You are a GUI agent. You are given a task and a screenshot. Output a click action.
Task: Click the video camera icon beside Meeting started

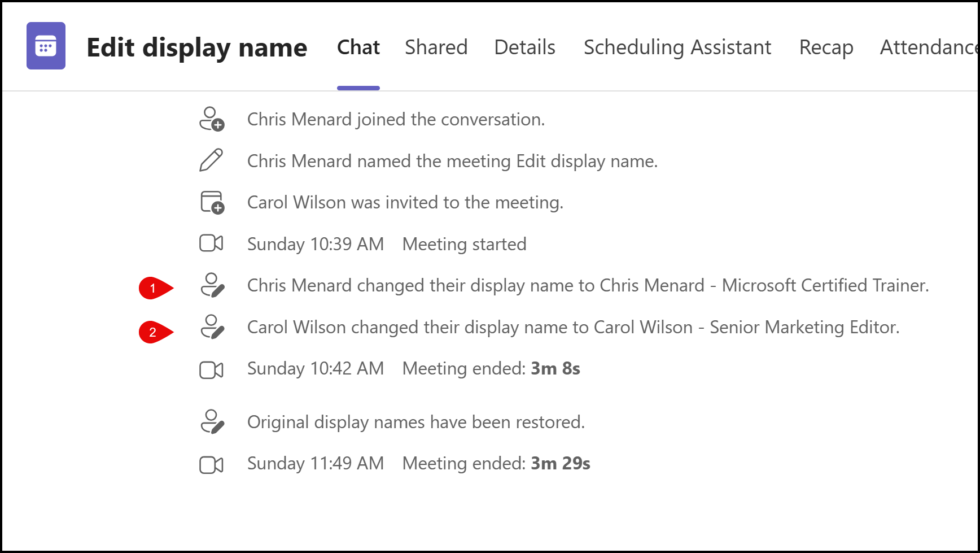(x=212, y=243)
